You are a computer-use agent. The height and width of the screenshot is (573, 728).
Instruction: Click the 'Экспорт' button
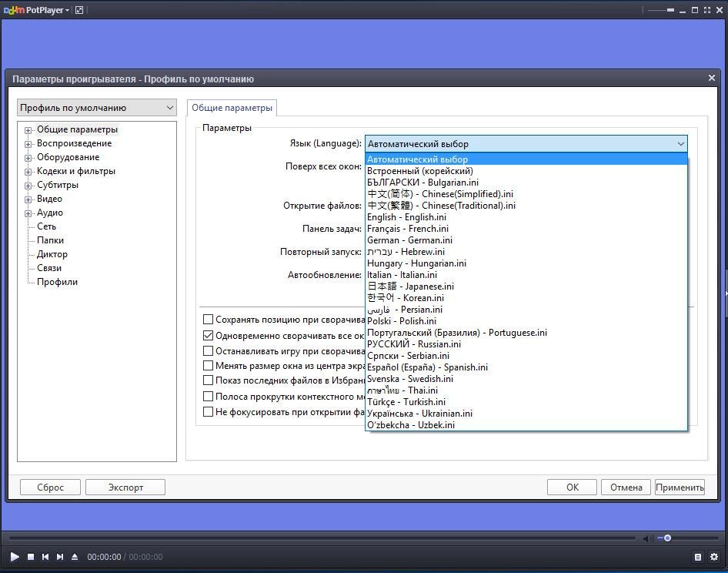click(125, 487)
